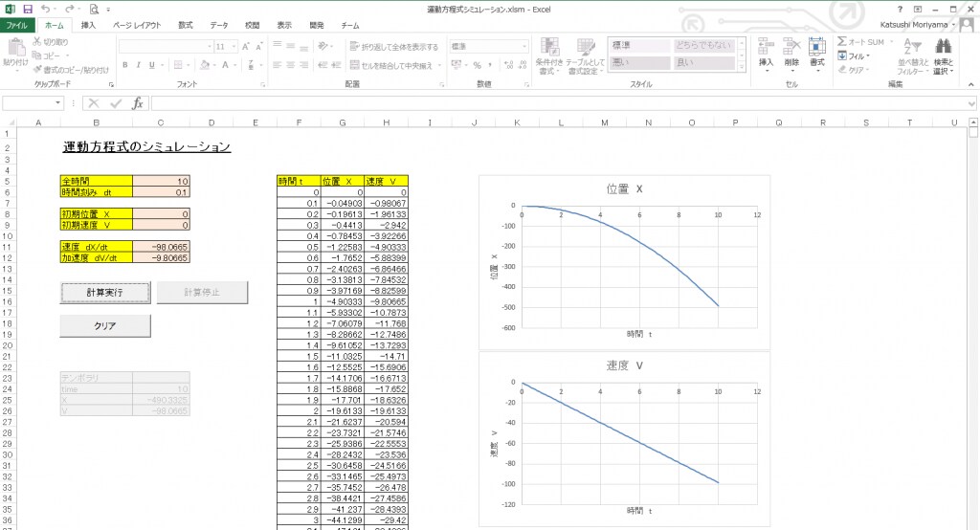
Task: Cut selection with 切り取り
Action: pos(51,42)
